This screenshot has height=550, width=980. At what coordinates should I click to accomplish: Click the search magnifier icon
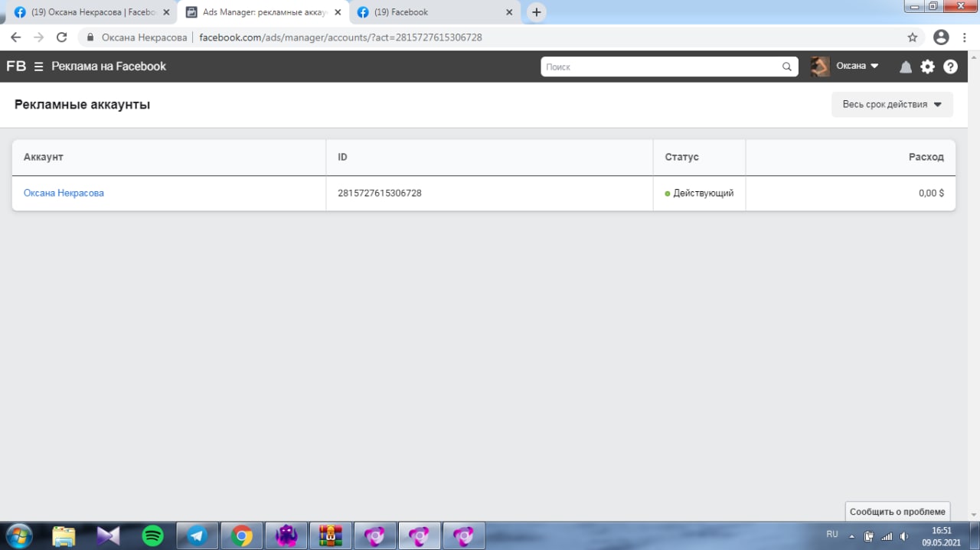pos(786,67)
